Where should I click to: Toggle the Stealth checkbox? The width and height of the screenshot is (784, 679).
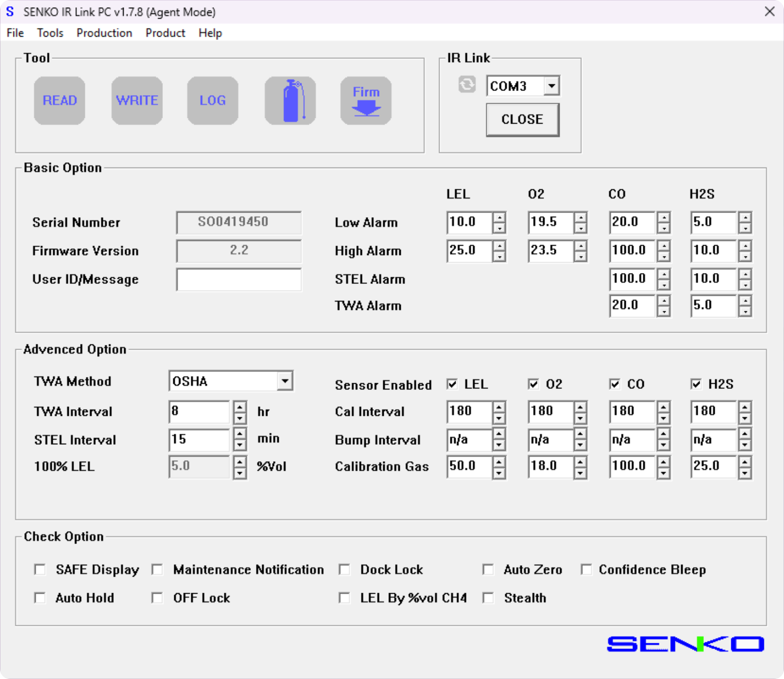pyautogui.click(x=488, y=598)
